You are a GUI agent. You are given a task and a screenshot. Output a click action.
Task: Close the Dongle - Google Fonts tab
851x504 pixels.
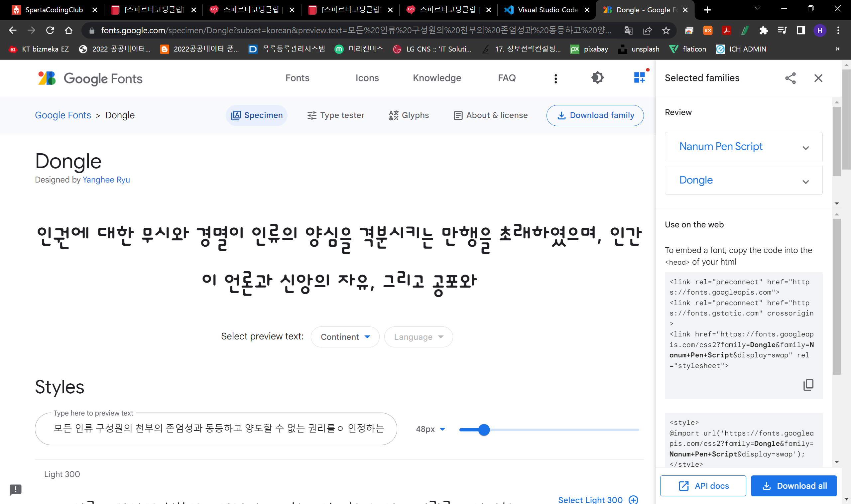(x=685, y=10)
